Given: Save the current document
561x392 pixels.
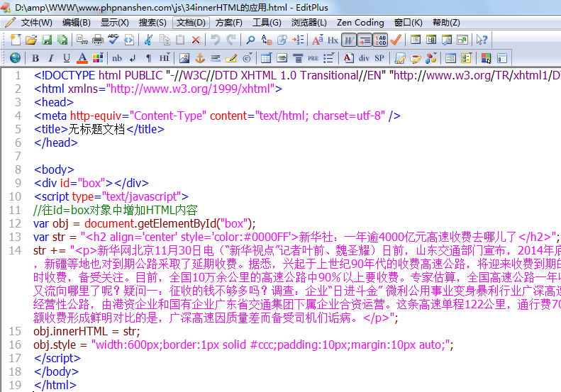Looking at the screenshot, I should (47, 40).
